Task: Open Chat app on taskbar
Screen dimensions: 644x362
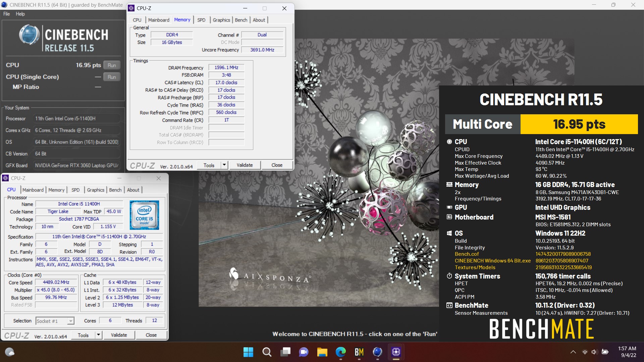Action: point(304,352)
